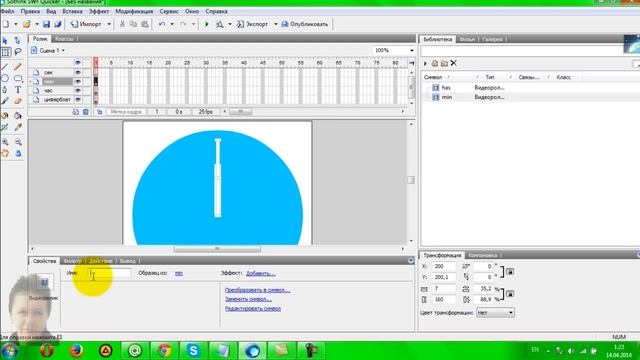This screenshot has height=360, width=640.
Task: Switch to the Галерея tab
Action: point(492,39)
